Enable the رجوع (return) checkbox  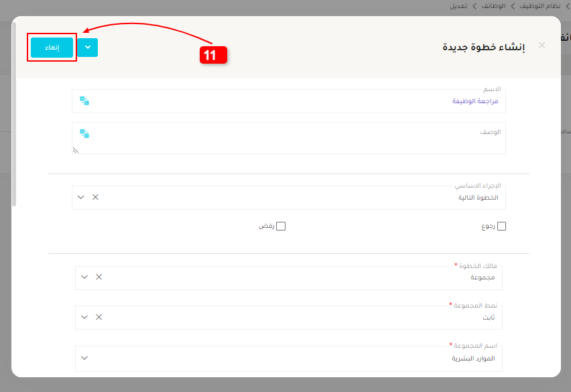[501, 226]
